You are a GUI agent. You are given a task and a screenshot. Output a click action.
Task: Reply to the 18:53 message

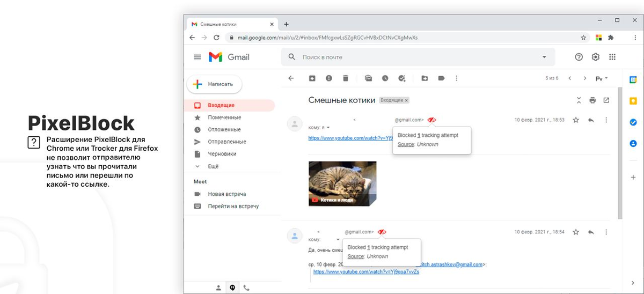591,120
